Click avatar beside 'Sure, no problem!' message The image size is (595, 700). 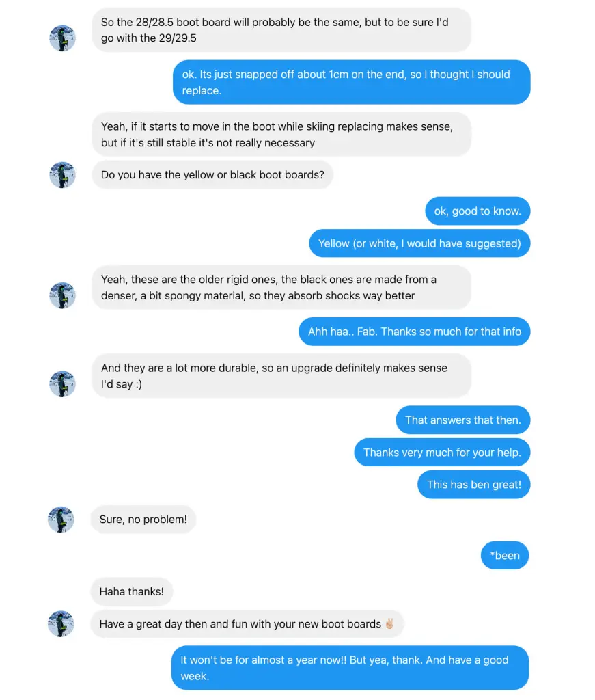tap(62, 520)
